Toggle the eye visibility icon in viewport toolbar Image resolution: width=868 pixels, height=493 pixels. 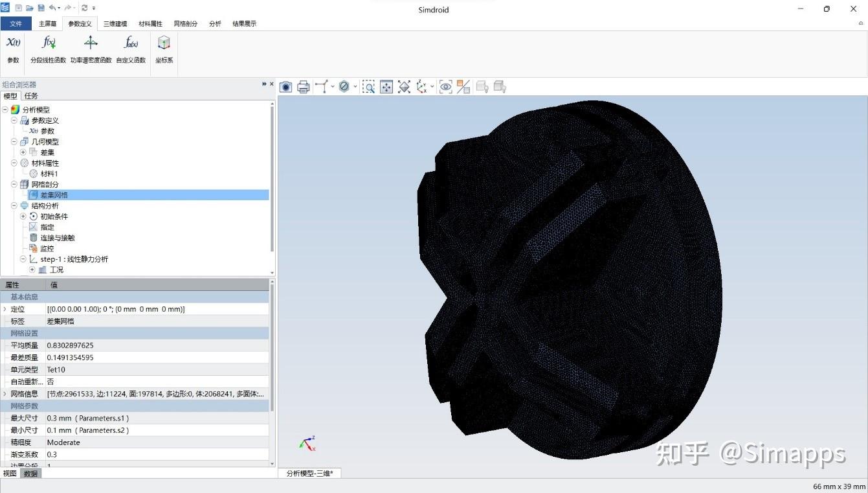pos(445,86)
